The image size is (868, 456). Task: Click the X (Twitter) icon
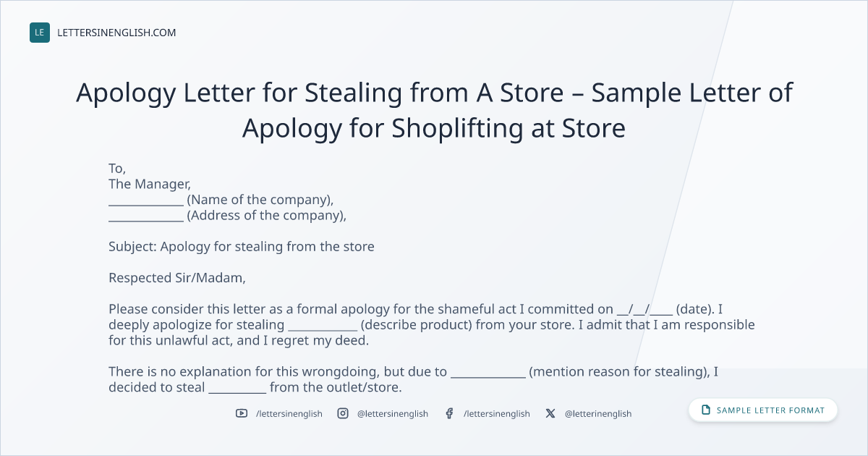[x=550, y=413]
